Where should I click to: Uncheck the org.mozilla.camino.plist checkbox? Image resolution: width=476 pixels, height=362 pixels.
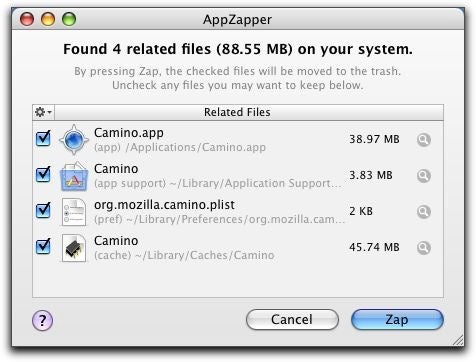click(43, 210)
